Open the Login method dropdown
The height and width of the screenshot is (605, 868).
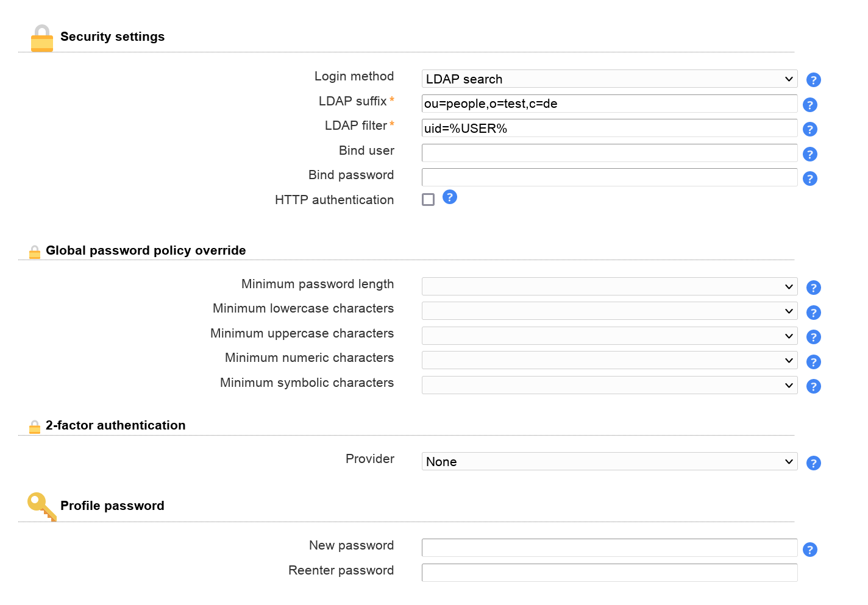point(609,79)
